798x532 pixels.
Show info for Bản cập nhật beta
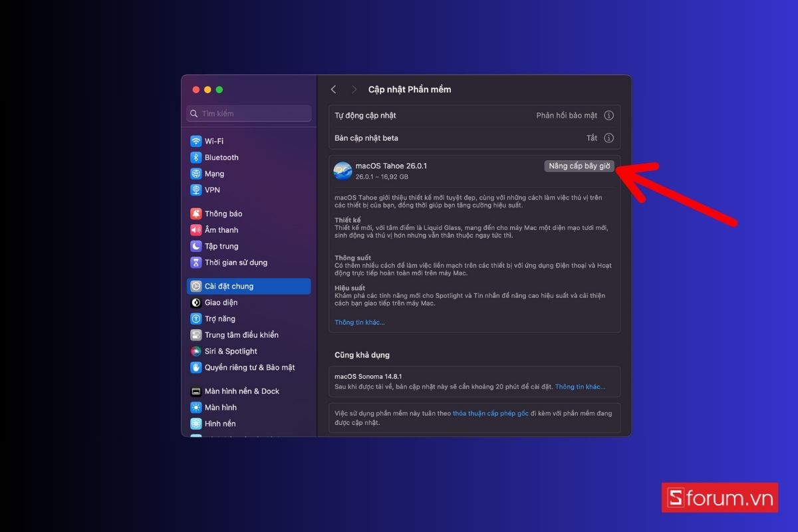[x=608, y=138]
